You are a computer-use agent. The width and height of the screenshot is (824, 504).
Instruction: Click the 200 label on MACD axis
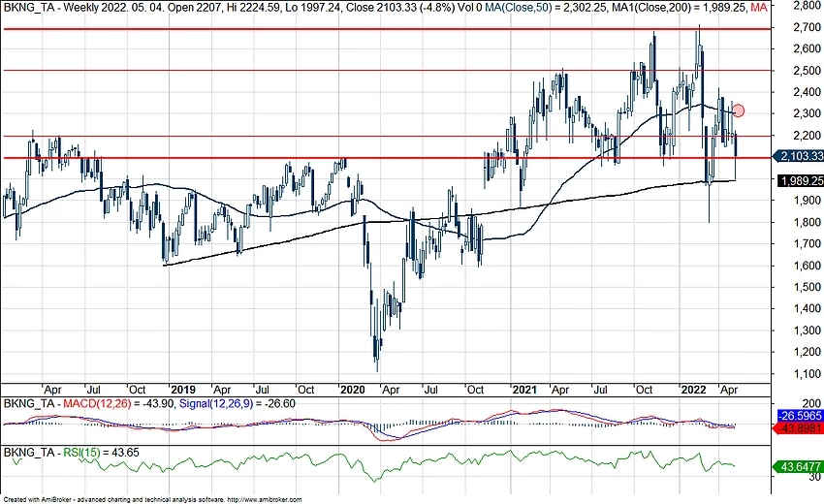(x=812, y=403)
